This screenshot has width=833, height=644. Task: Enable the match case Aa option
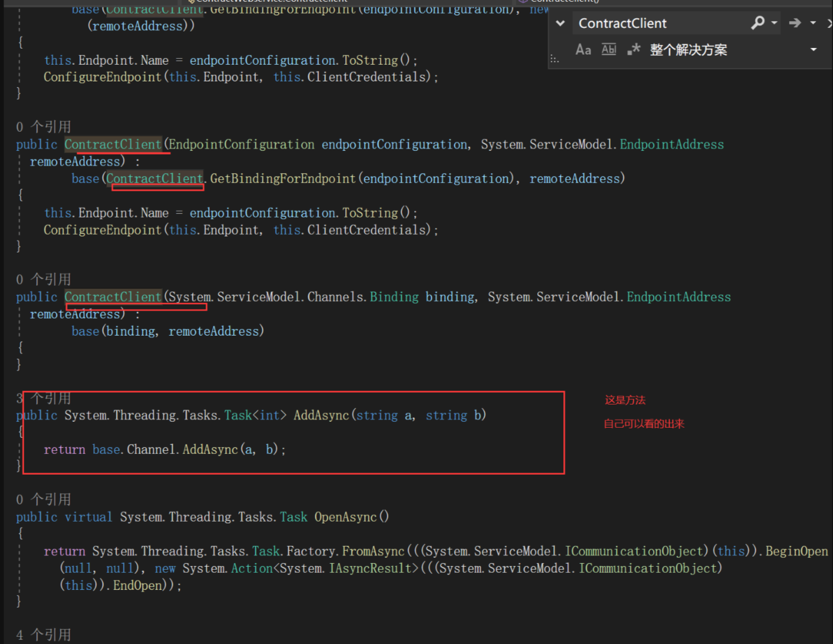pos(582,49)
